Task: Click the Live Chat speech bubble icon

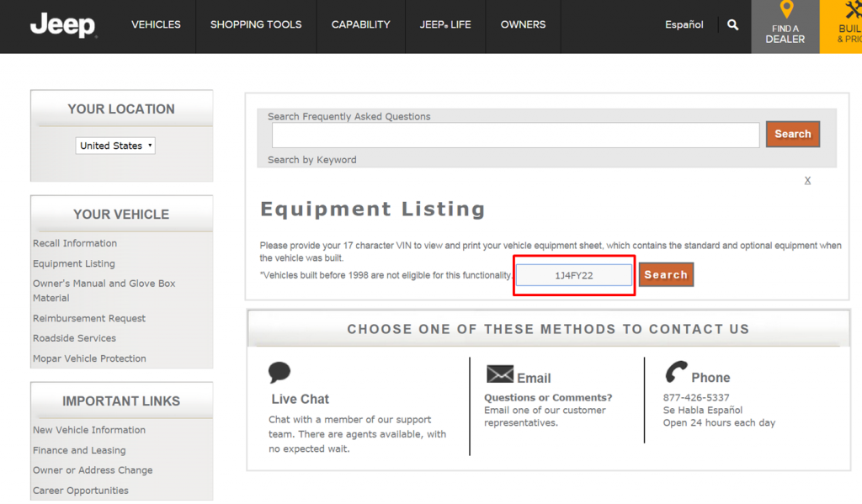Action: point(279,372)
